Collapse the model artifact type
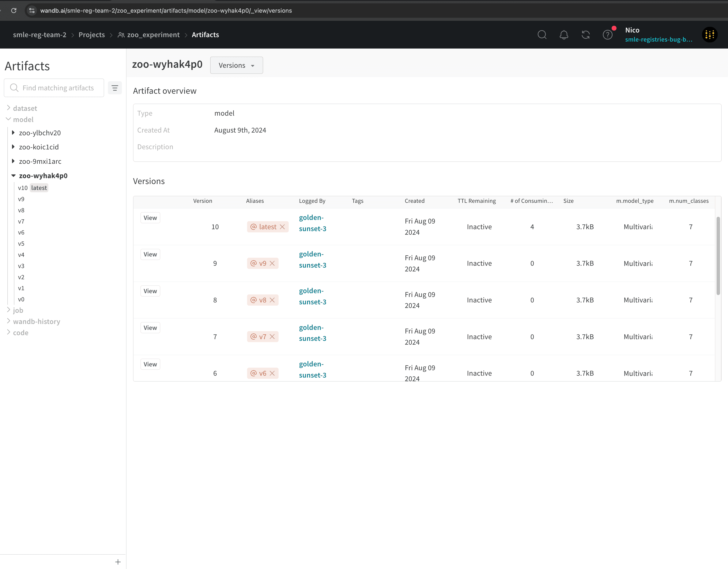Viewport: 728px width, 569px height. click(9, 119)
